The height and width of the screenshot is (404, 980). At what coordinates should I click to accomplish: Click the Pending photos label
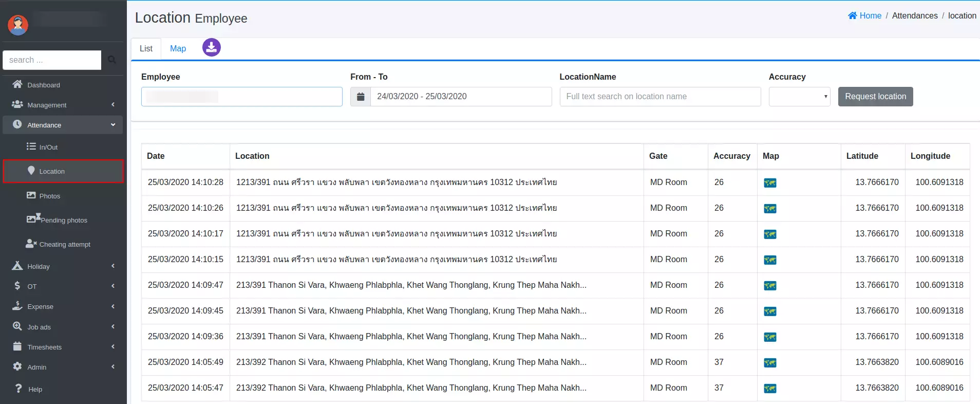pos(64,220)
